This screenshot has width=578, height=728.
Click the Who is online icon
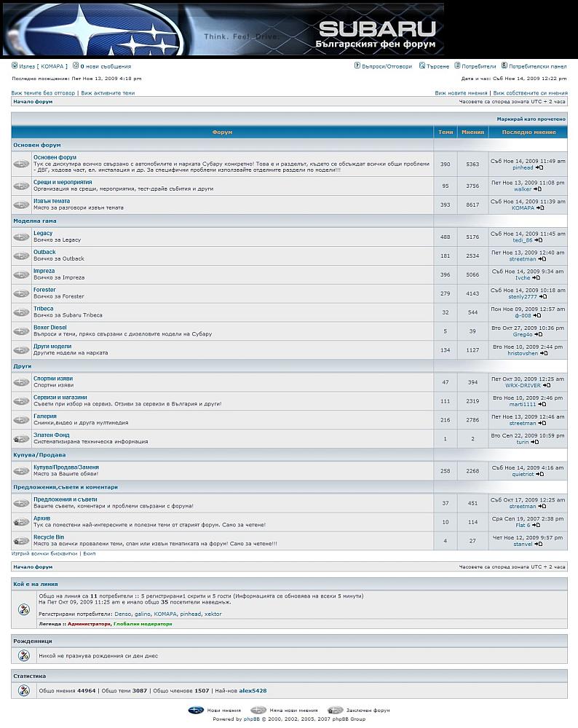pyautogui.click(x=24, y=609)
